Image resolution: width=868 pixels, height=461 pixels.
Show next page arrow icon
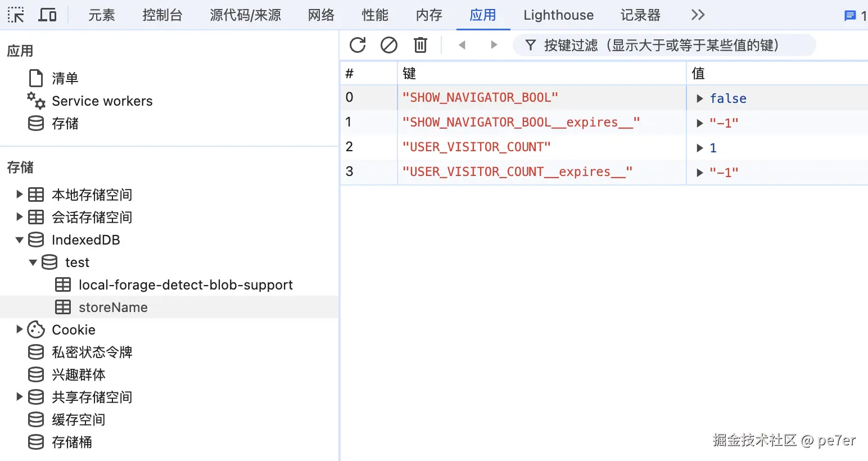[x=494, y=45]
